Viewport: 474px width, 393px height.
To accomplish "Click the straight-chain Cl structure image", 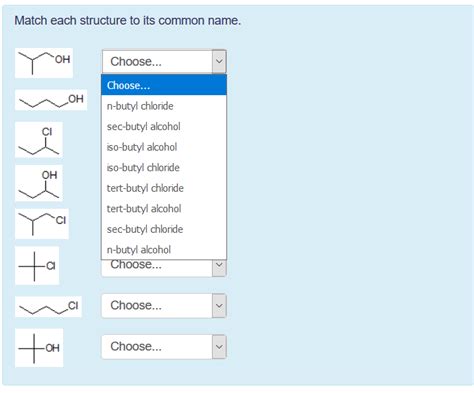I will [48, 307].
